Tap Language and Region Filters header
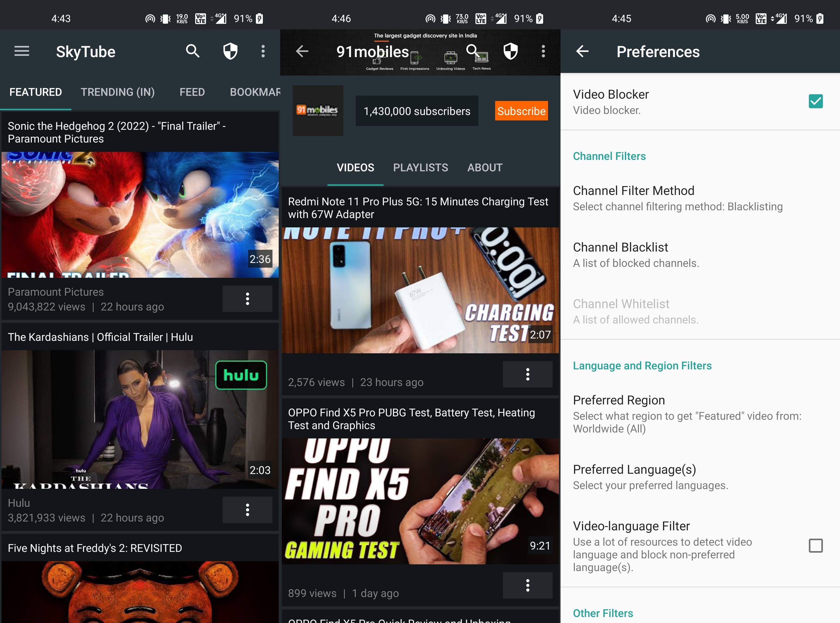840x623 pixels. 642,365
